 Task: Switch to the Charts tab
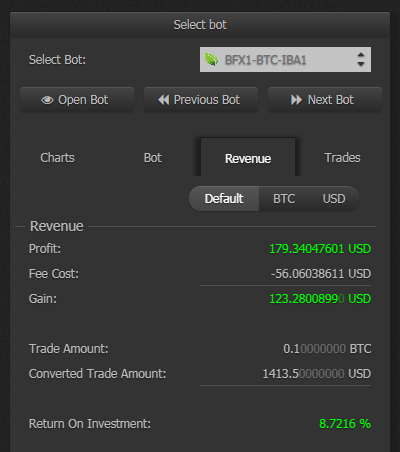57,158
